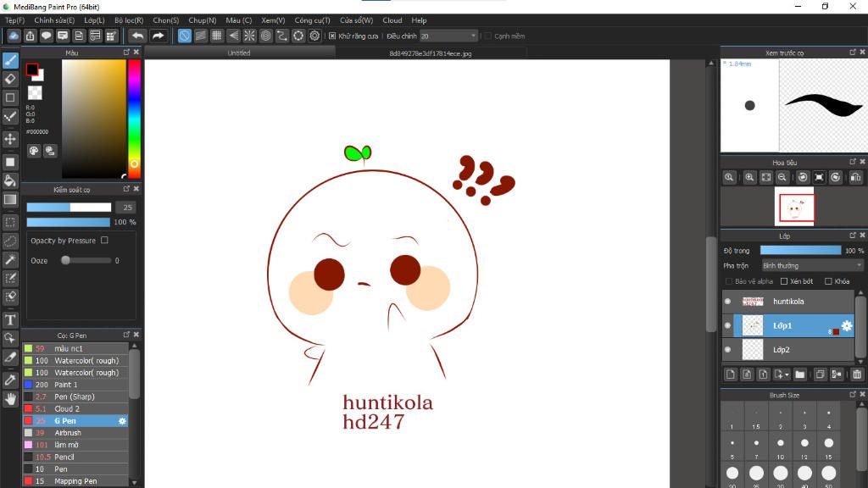
Task: Adjust layer Độ trong opacity slider
Action: pos(800,251)
